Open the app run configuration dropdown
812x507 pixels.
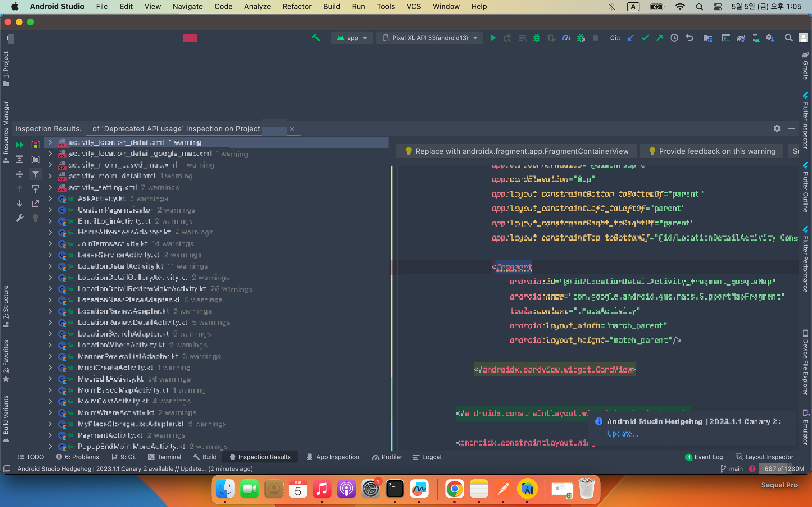pyautogui.click(x=352, y=38)
